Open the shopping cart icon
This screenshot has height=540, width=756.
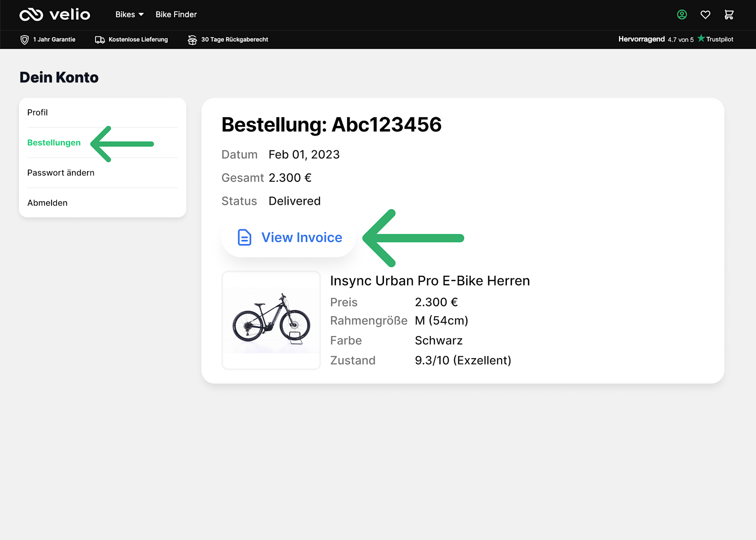(x=729, y=15)
